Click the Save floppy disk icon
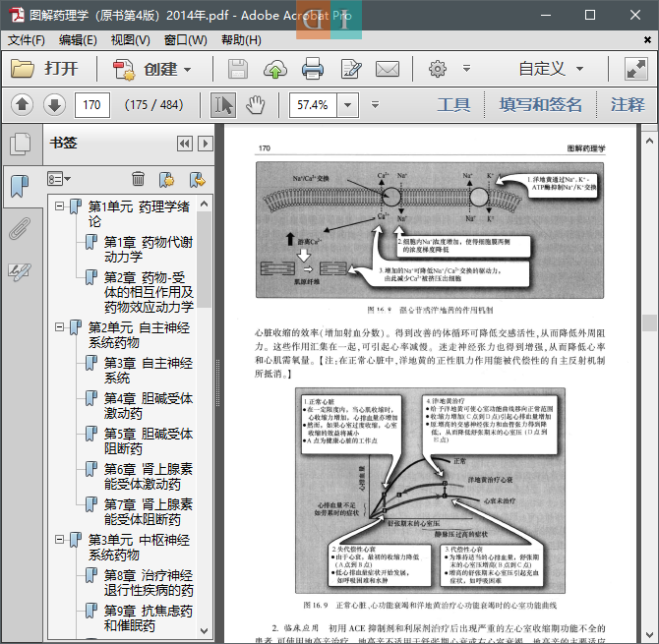Image resolution: width=659 pixels, height=644 pixels. coord(237,69)
